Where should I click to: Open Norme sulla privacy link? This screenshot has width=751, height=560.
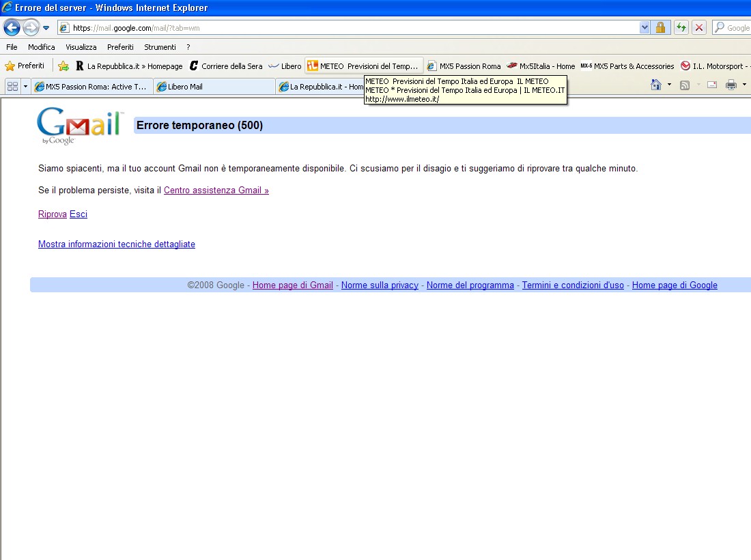380,285
